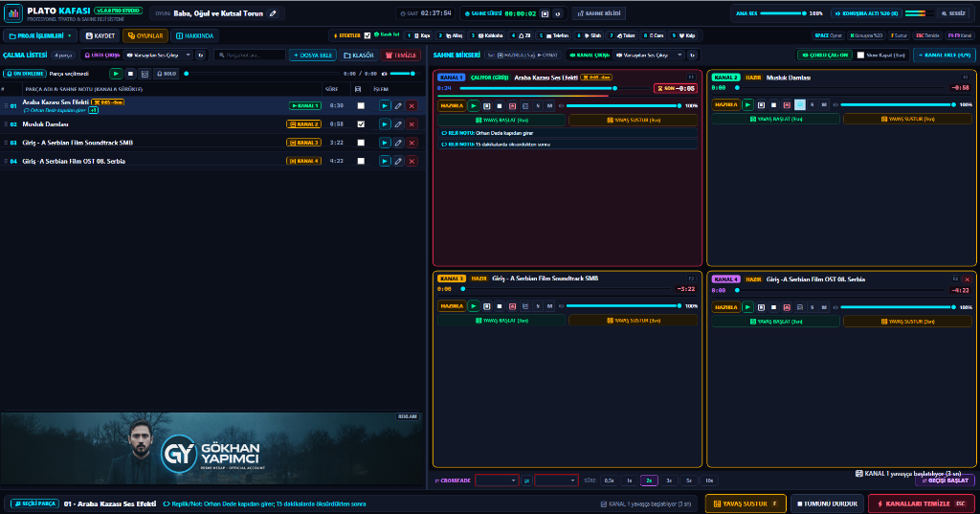Toggle the Sessiz mute button
The width and height of the screenshot is (980, 514).
point(953,13)
